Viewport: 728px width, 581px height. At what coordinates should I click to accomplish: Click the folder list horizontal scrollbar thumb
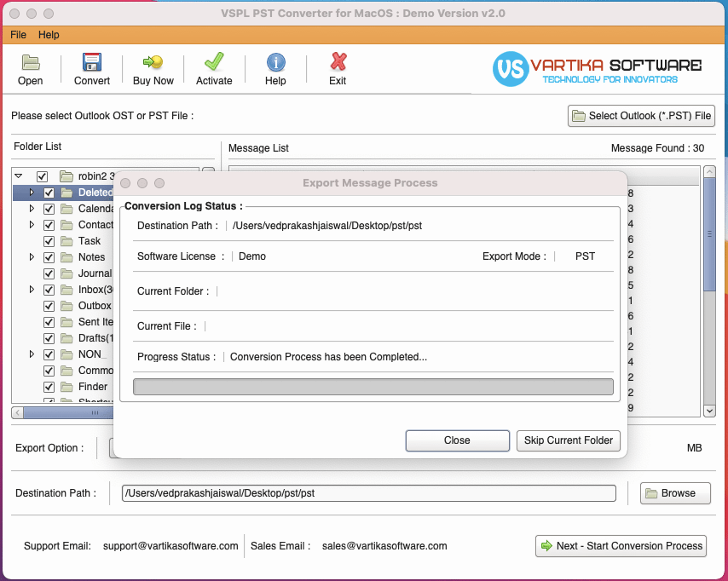pyautogui.click(x=67, y=412)
